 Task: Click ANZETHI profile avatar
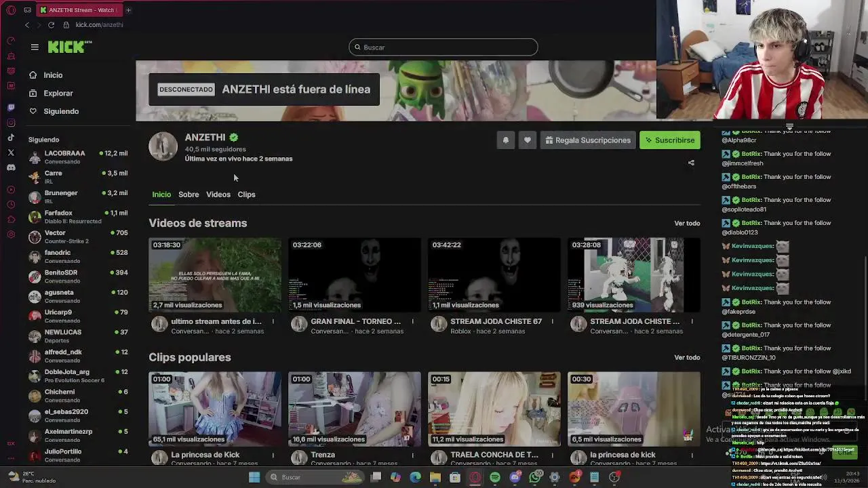tap(163, 146)
